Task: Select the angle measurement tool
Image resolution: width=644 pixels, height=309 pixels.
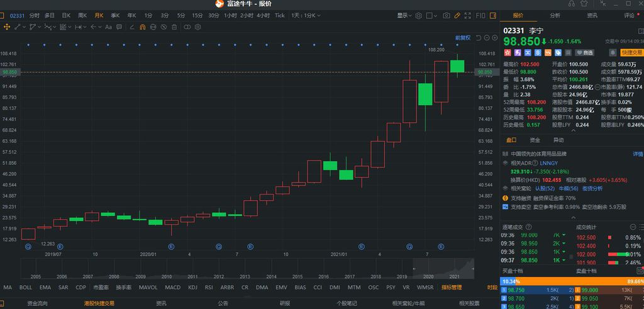Action: (x=132, y=27)
